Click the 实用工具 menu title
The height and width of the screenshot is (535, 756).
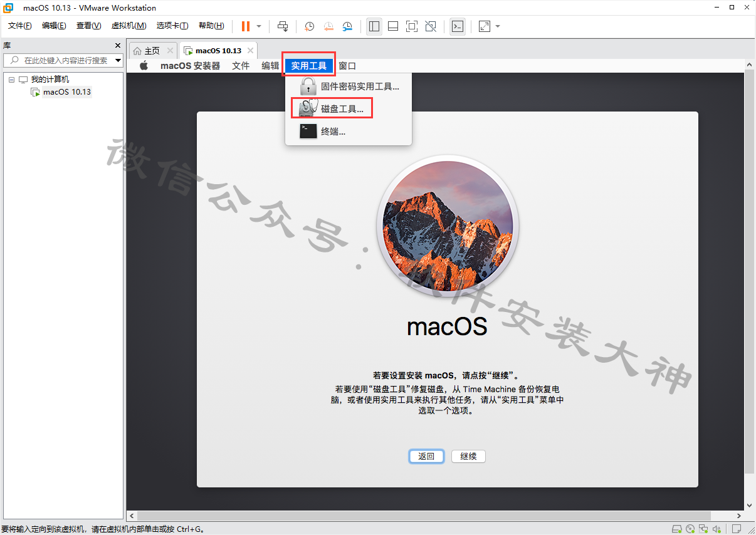(x=309, y=66)
